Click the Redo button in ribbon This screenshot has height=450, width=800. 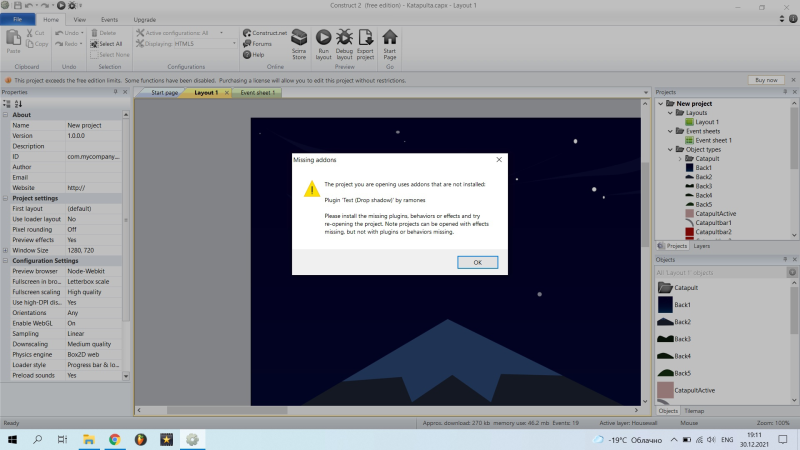click(68, 44)
